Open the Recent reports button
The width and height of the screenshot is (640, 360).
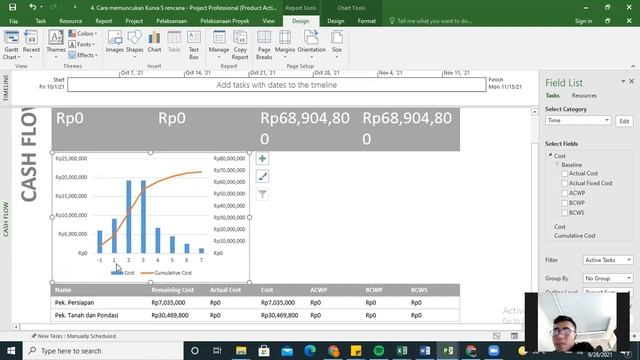point(31,45)
